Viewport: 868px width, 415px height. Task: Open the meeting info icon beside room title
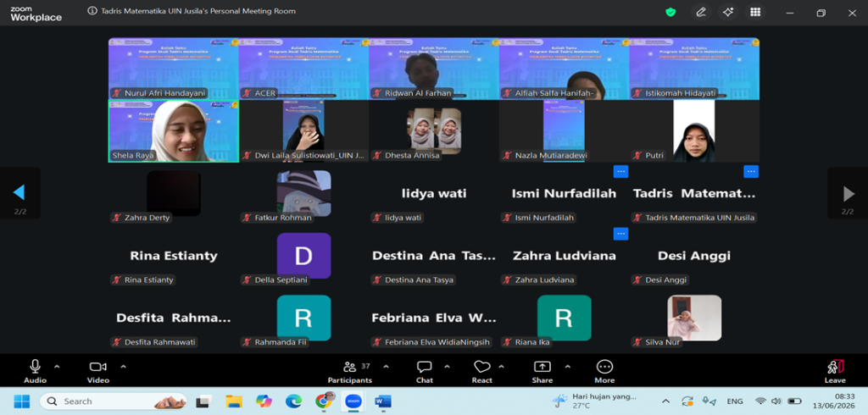pos(92,11)
